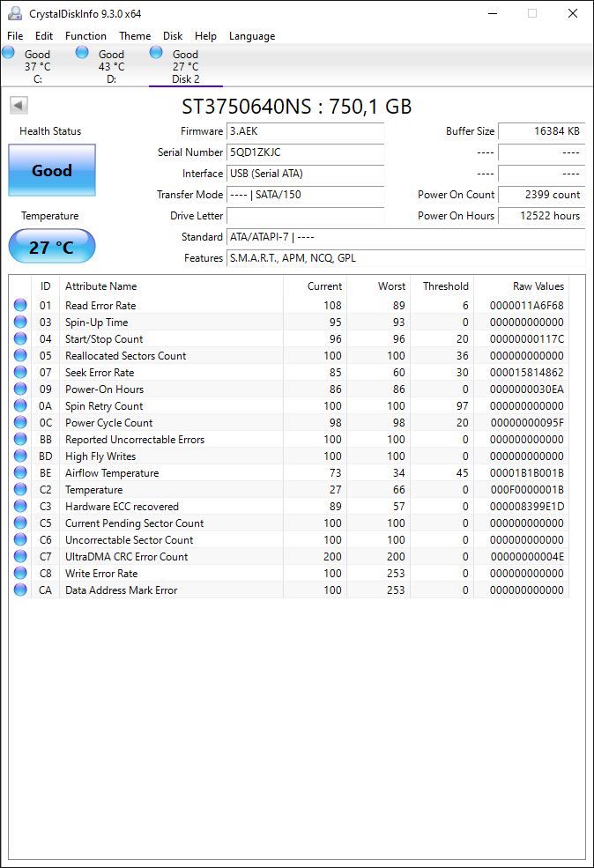Click status icon for Data Address Mark Error
Image resolution: width=594 pixels, height=868 pixels.
(x=20, y=590)
